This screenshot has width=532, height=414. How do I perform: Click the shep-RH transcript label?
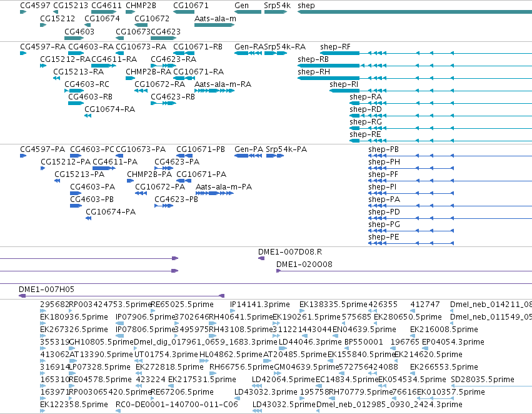tap(313, 72)
